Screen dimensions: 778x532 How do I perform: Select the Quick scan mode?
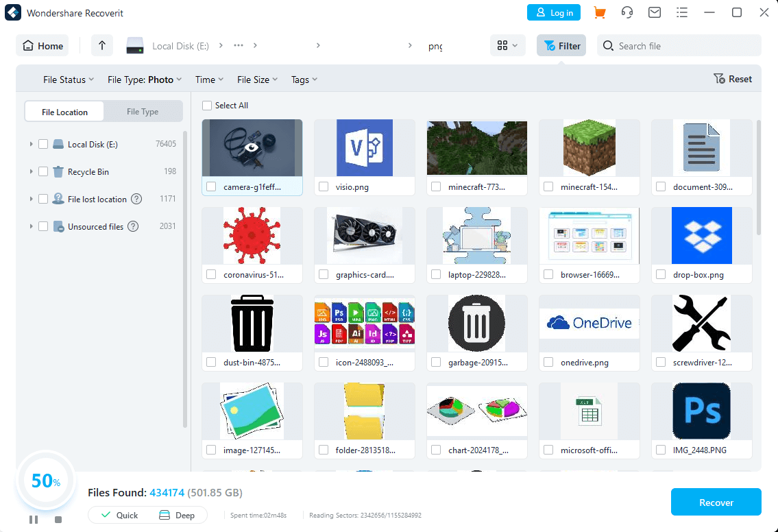(119, 515)
